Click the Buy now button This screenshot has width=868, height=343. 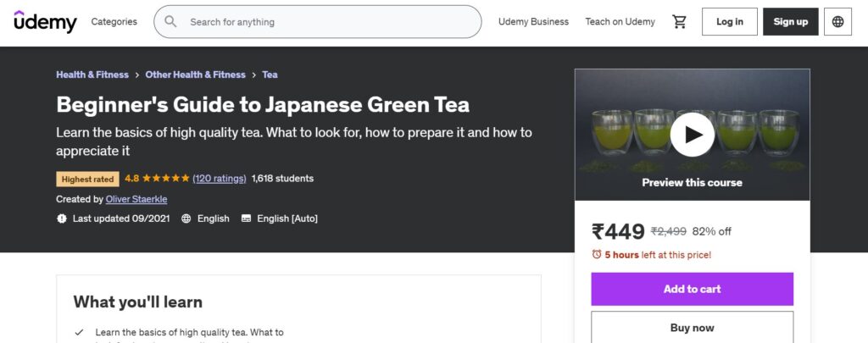click(x=692, y=327)
